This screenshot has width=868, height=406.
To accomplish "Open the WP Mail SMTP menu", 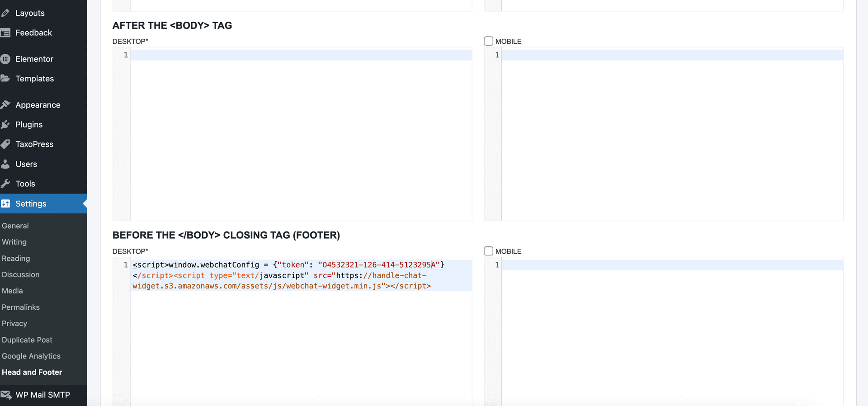I will [x=43, y=395].
